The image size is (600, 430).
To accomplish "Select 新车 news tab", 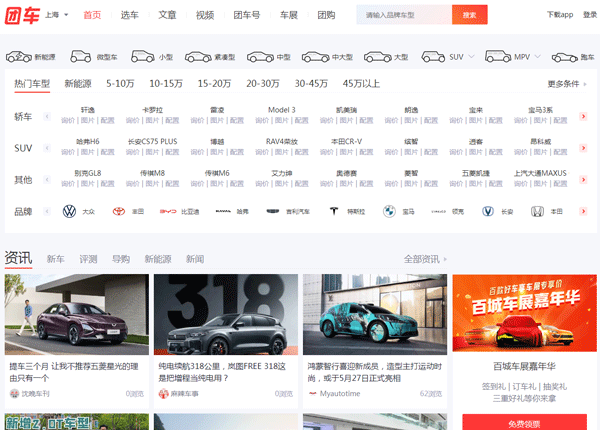I will 55,259.
